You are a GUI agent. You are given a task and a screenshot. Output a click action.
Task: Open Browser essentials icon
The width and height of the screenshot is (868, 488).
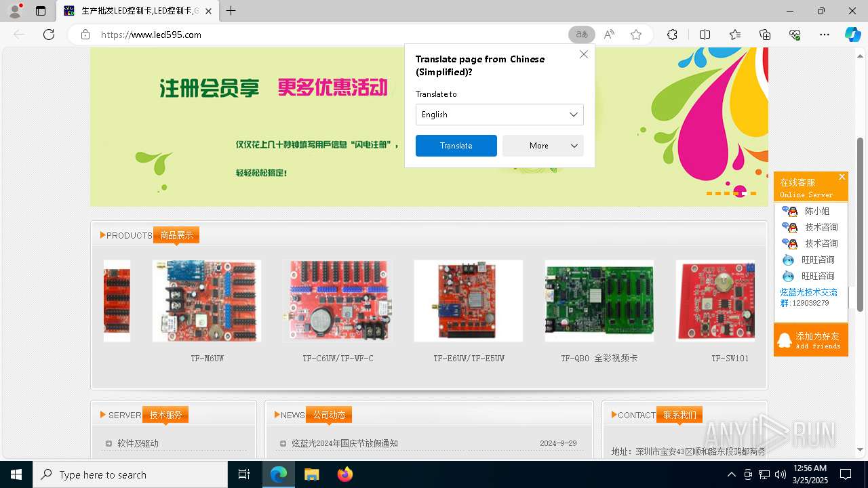click(x=795, y=35)
